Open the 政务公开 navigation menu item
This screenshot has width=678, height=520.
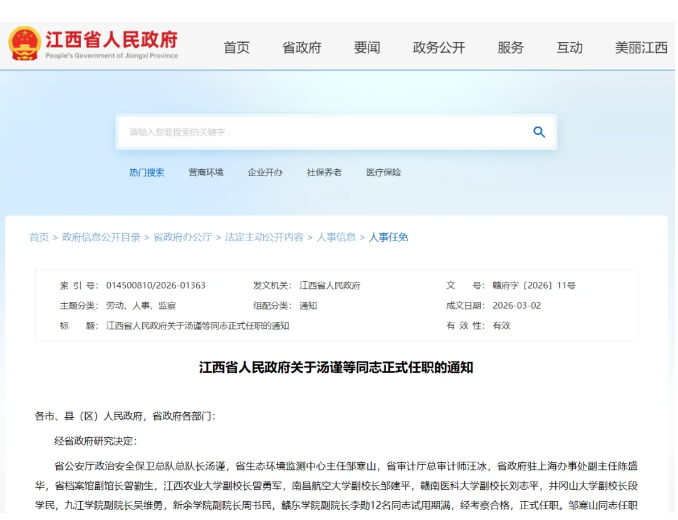tap(439, 48)
